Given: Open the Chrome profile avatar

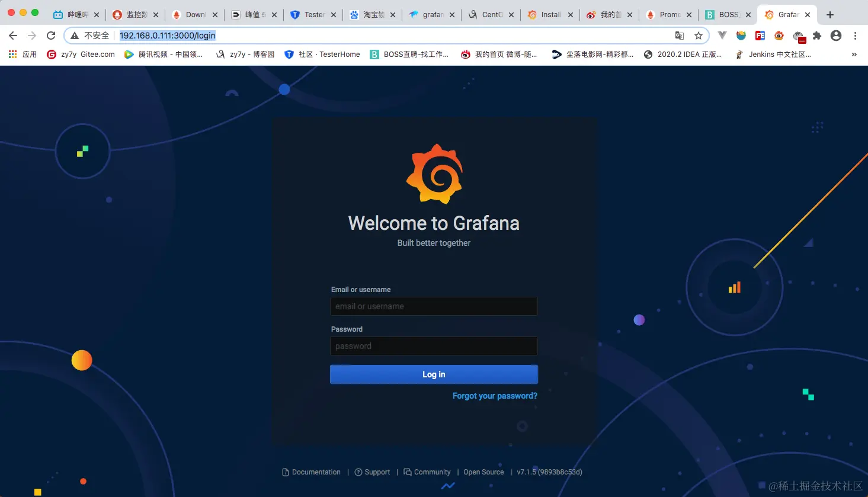Looking at the screenshot, I should point(836,36).
